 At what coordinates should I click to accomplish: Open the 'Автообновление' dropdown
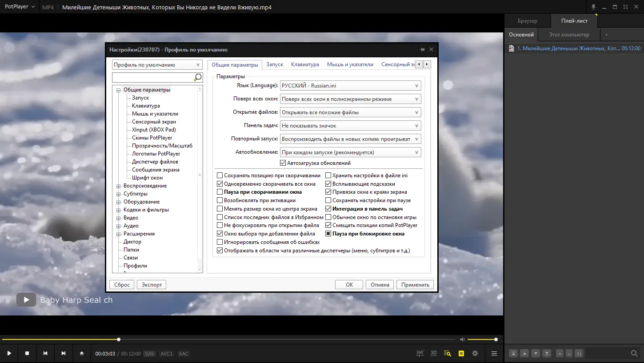(351, 152)
